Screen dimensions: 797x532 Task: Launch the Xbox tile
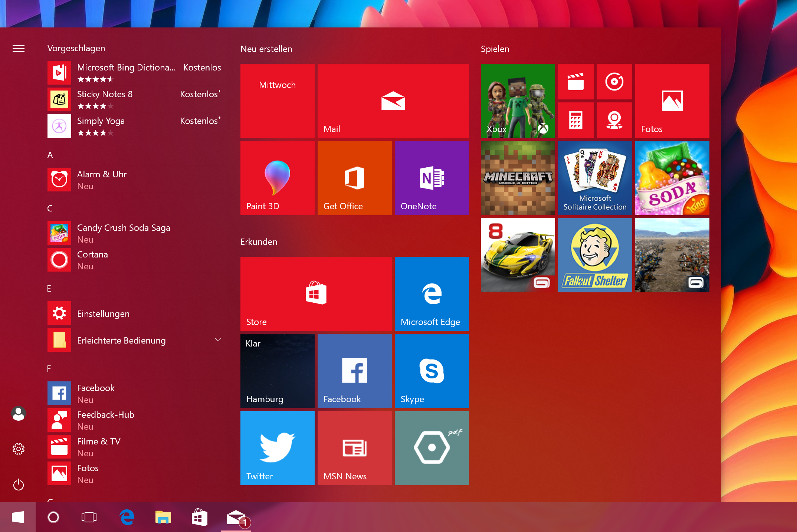tap(518, 101)
